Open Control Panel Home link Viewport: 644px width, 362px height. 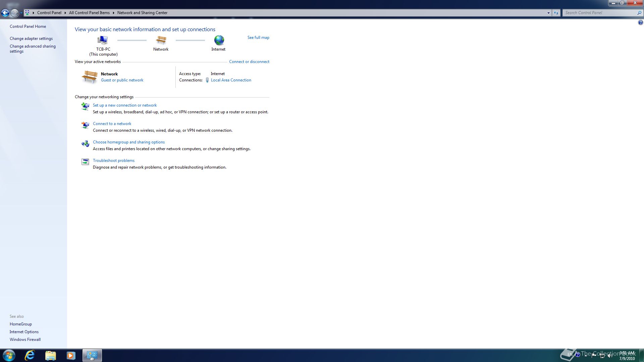(28, 26)
